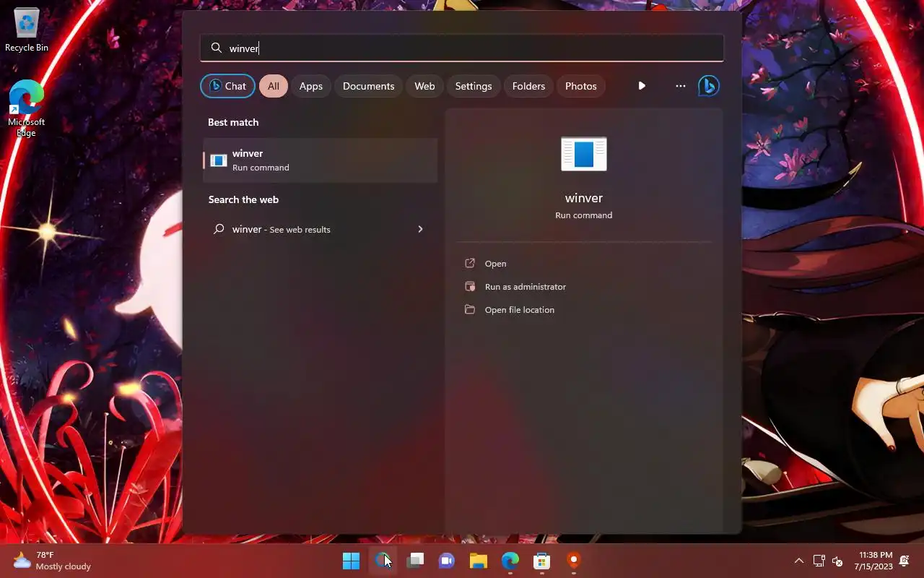Open the Bing Chat filter

tap(227, 86)
